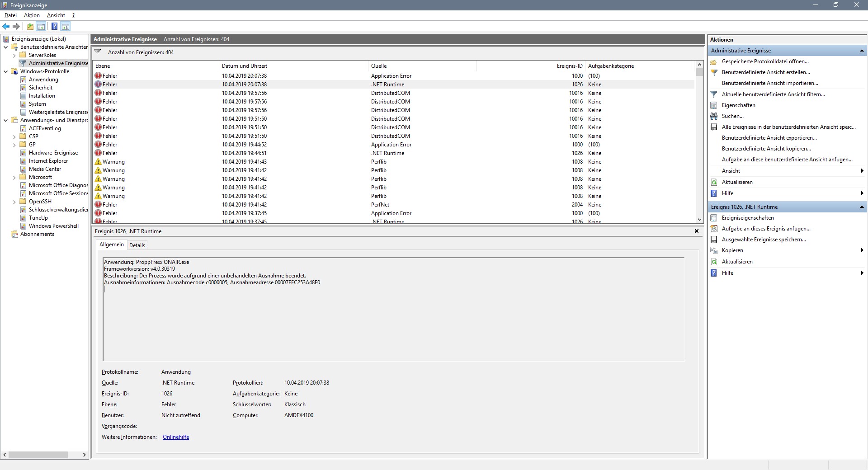Select the Application Error row at 20:07:38
868x470 pixels.
pos(393,76)
